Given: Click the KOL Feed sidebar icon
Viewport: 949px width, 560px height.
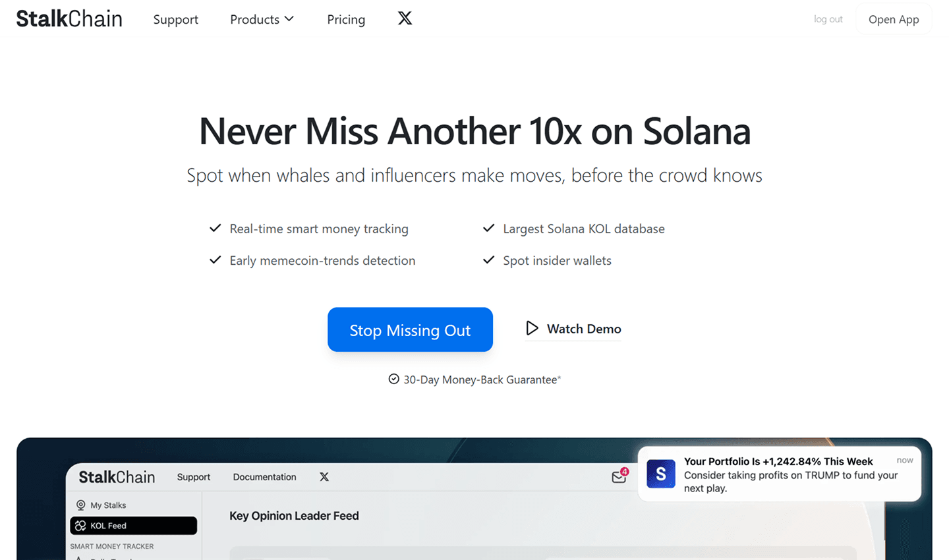Looking at the screenshot, I should (80, 526).
